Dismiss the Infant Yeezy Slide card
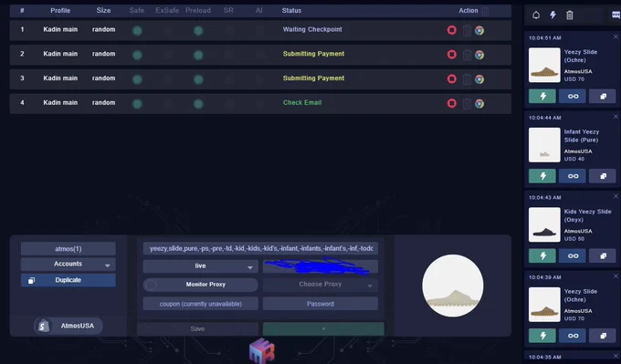This screenshot has width=621, height=364. [x=616, y=117]
